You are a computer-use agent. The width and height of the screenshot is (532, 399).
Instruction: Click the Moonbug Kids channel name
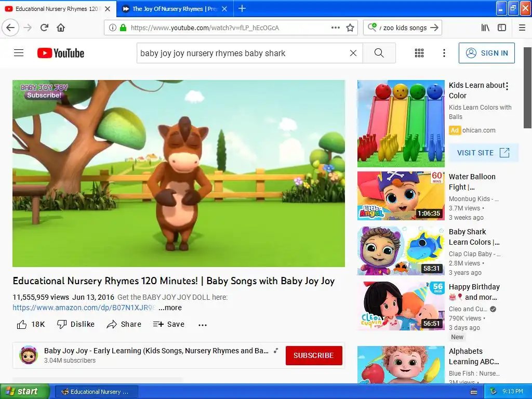(x=474, y=199)
